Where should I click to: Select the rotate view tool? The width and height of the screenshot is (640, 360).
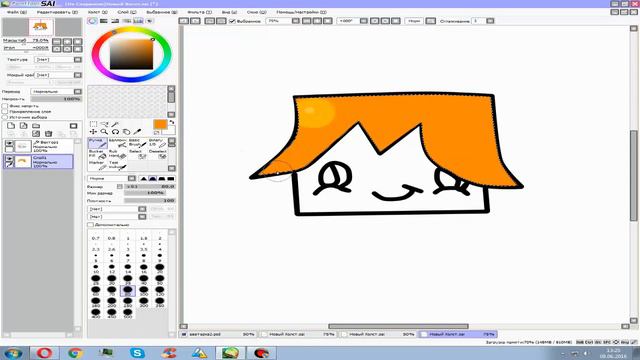click(116, 132)
